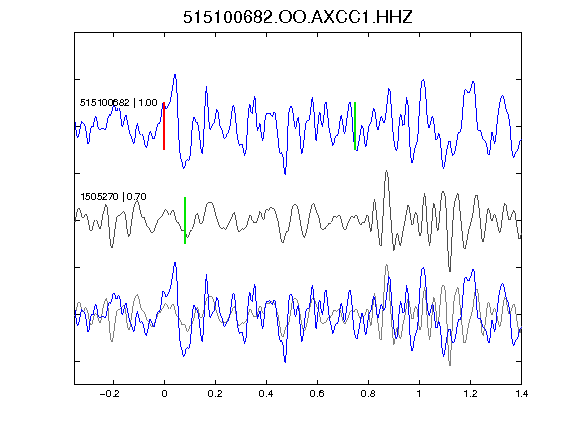Click the x-axis tick label 0.6
This screenshot has height=432, width=576.
coord(317,394)
